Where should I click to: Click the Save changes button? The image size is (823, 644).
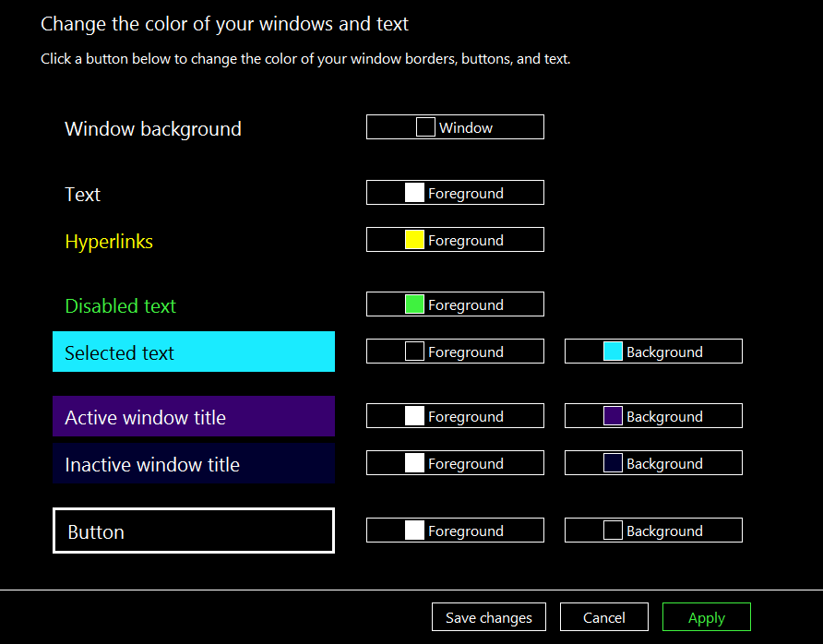tap(488, 617)
